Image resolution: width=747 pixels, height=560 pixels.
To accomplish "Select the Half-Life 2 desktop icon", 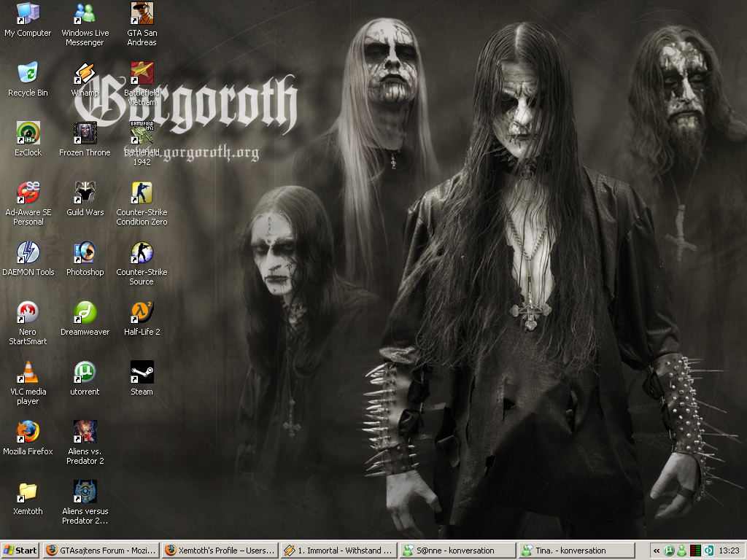I will tap(142, 313).
